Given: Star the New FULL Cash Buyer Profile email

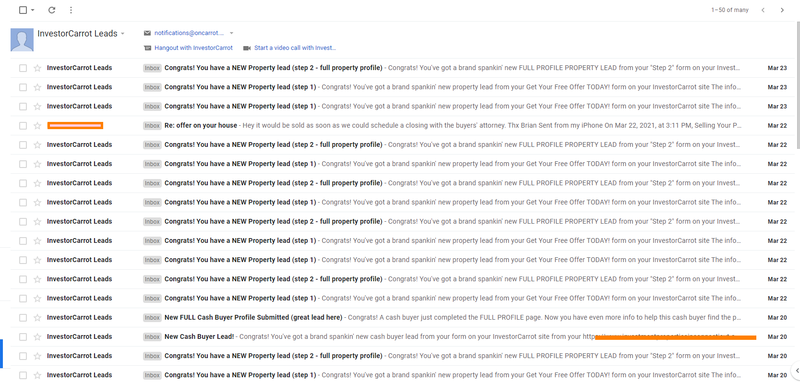Looking at the screenshot, I should (37, 317).
